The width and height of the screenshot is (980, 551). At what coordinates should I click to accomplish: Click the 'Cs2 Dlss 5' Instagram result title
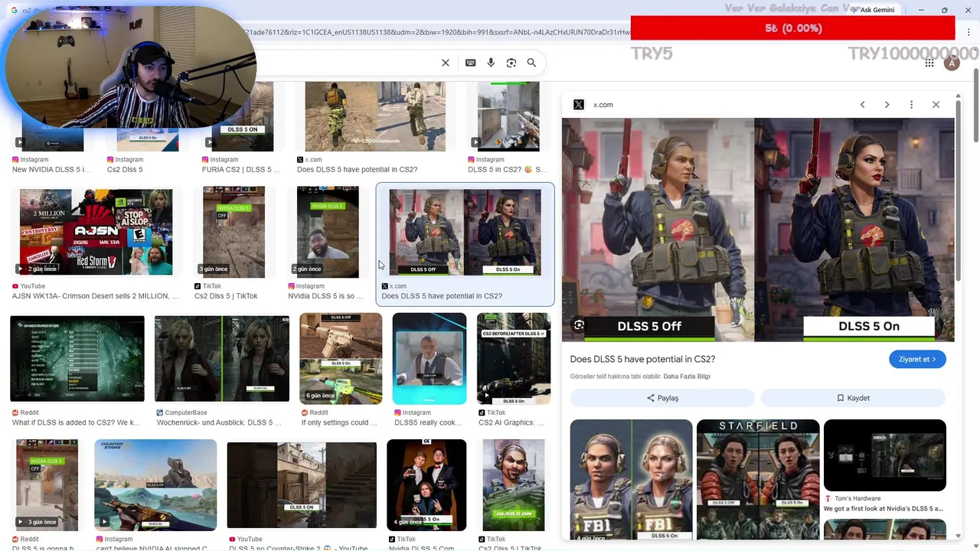pyautogui.click(x=125, y=170)
